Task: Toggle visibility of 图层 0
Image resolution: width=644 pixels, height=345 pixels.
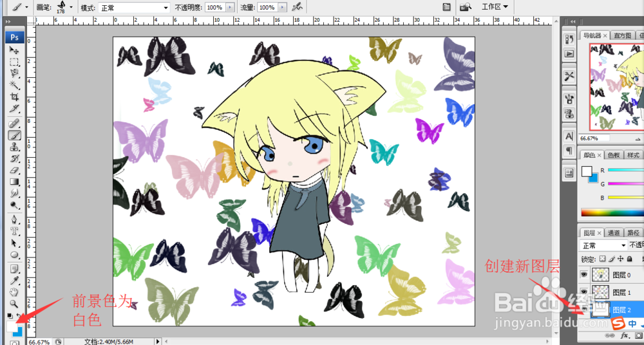Action: coord(585,275)
